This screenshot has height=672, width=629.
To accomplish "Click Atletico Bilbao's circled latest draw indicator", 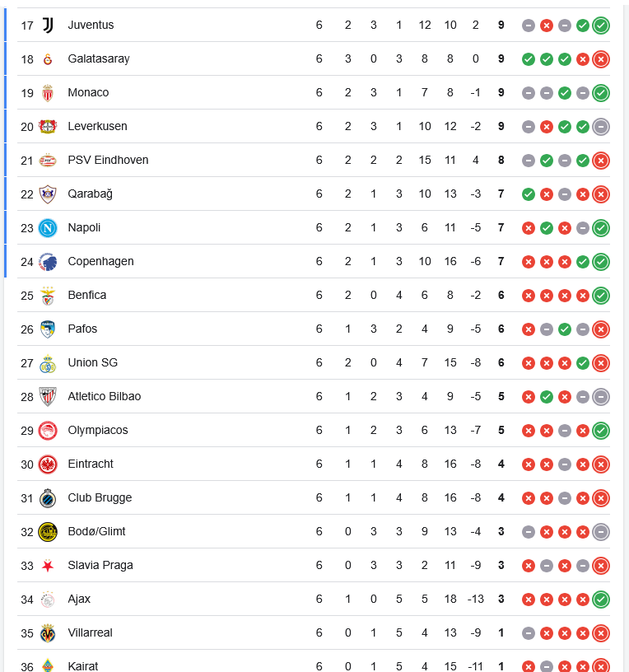I will (601, 397).
